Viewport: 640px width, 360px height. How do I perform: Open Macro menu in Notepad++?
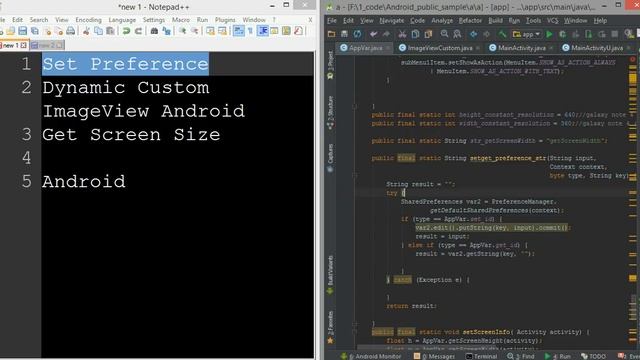coord(180,20)
